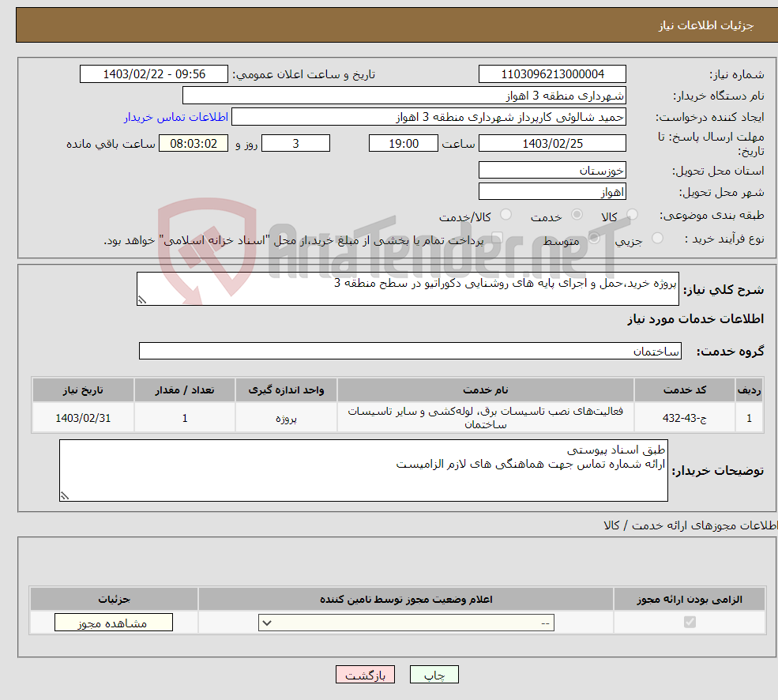The height and width of the screenshot is (700, 778).
Task: Click the row number cell 1
Action: (x=750, y=418)
